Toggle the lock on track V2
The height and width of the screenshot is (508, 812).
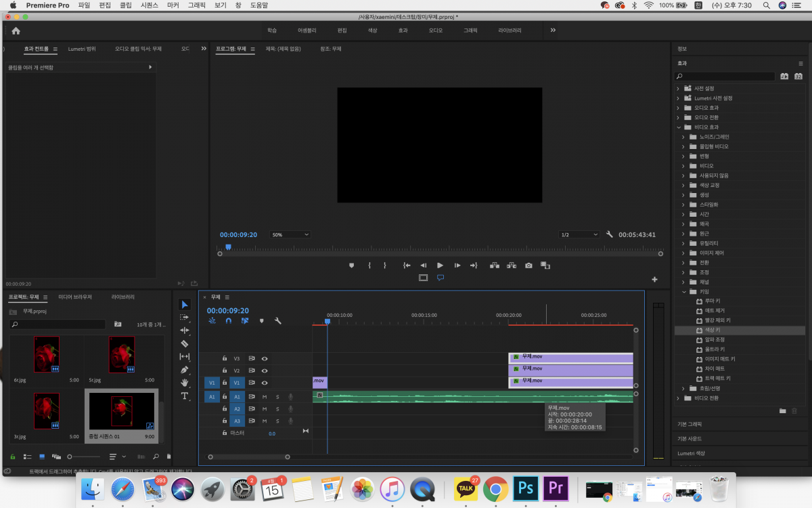225,371
